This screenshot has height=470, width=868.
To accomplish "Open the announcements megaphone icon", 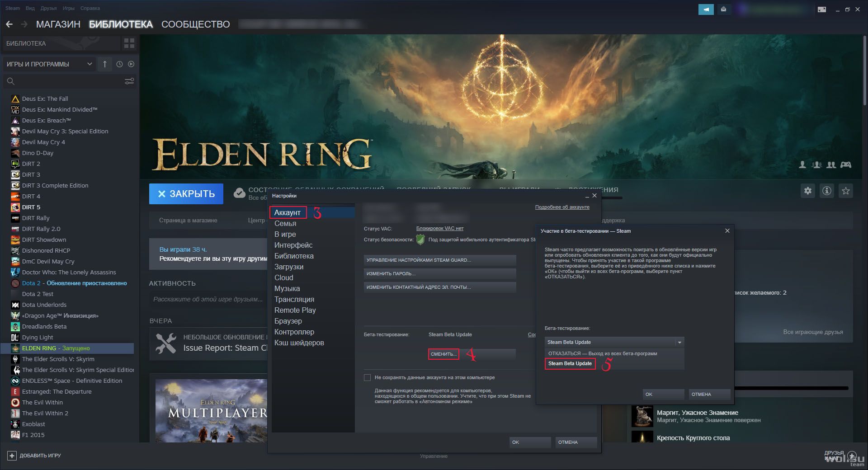I will coord(706,9).
